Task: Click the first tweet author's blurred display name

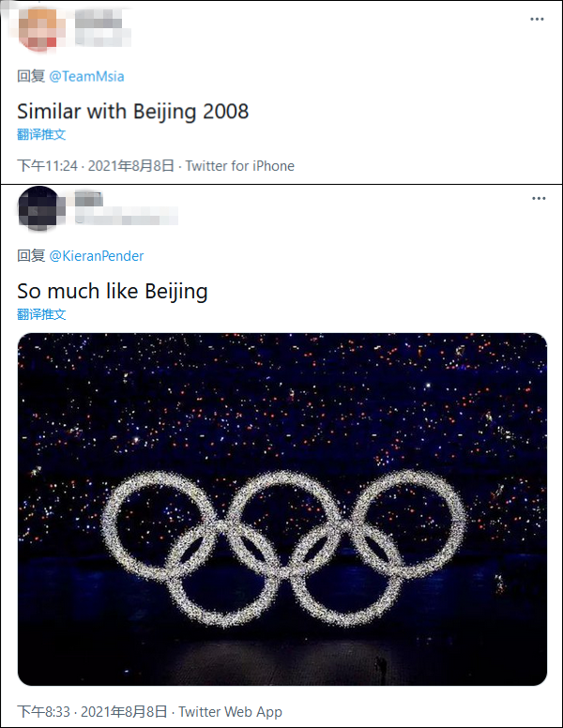Action: click(98, 18)
